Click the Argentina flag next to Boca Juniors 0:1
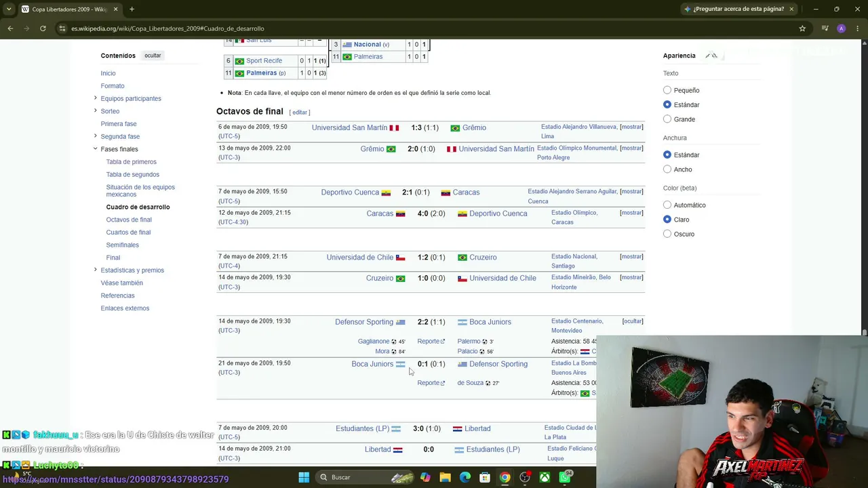The height and width of the screenshot is (488, 868). point(400,364)
